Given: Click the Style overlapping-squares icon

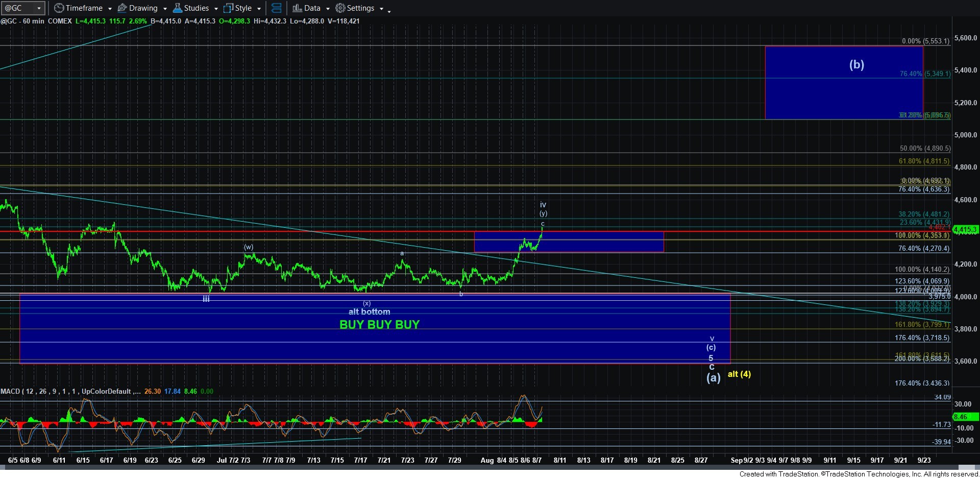Looking at the screenshot, I should click(x=228, y=8).
